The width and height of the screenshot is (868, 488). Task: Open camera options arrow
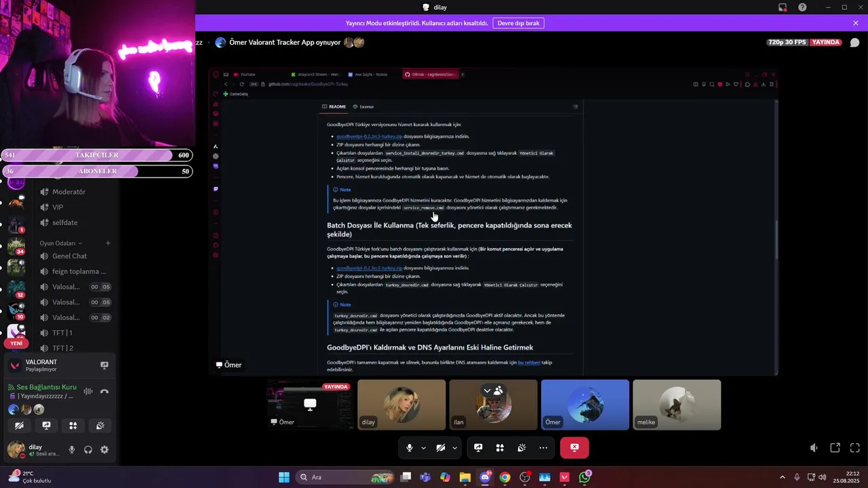click(x=454, y=448)
